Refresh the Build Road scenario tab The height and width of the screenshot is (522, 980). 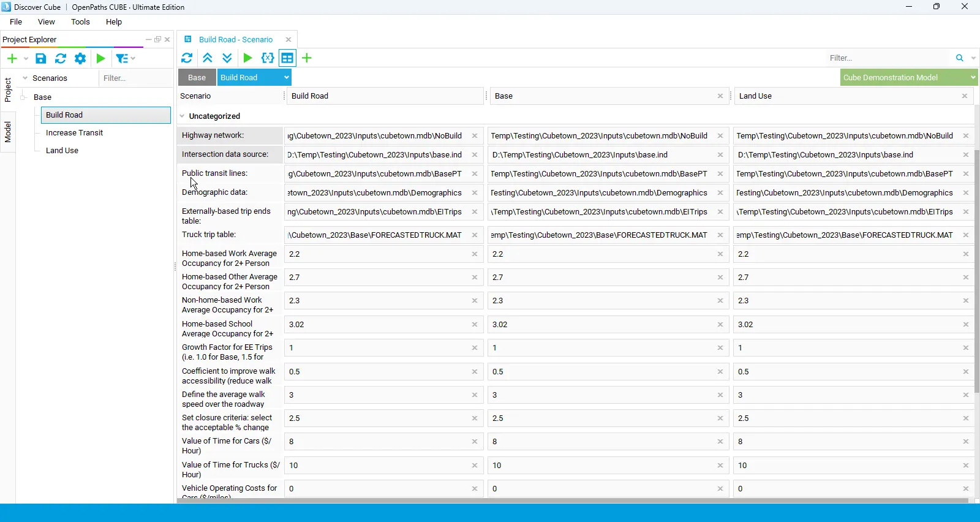(x=187, y=58)
